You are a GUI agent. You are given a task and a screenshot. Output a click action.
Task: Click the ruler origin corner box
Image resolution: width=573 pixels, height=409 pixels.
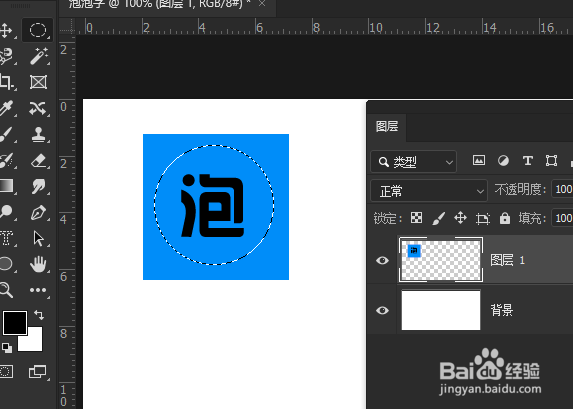click(x=67, y=28)
